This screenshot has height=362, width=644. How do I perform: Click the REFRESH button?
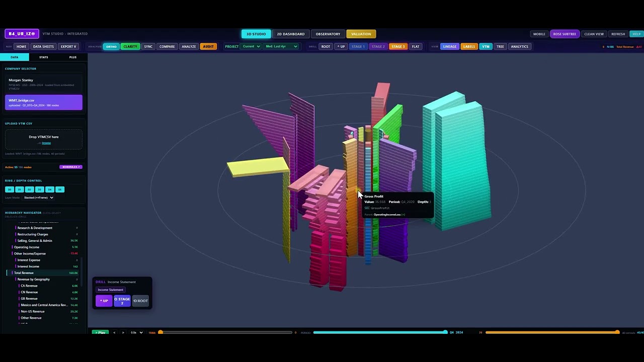coord(618,34)
